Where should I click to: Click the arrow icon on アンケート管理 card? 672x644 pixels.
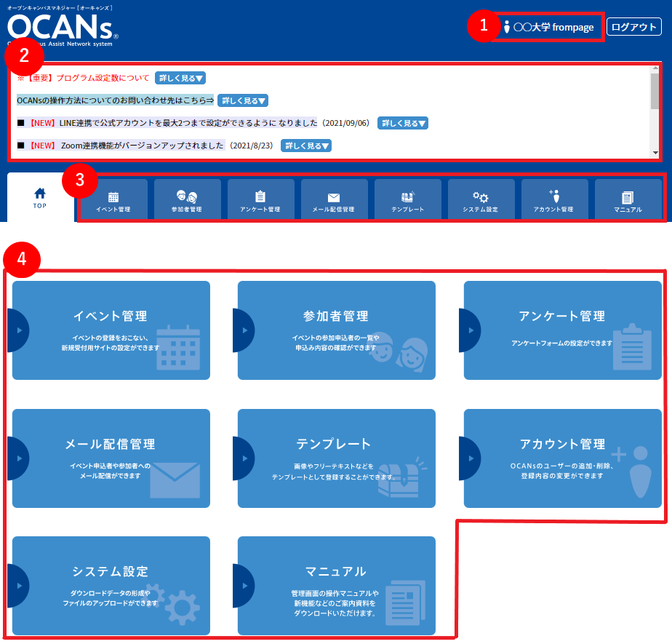pos(470,330)
